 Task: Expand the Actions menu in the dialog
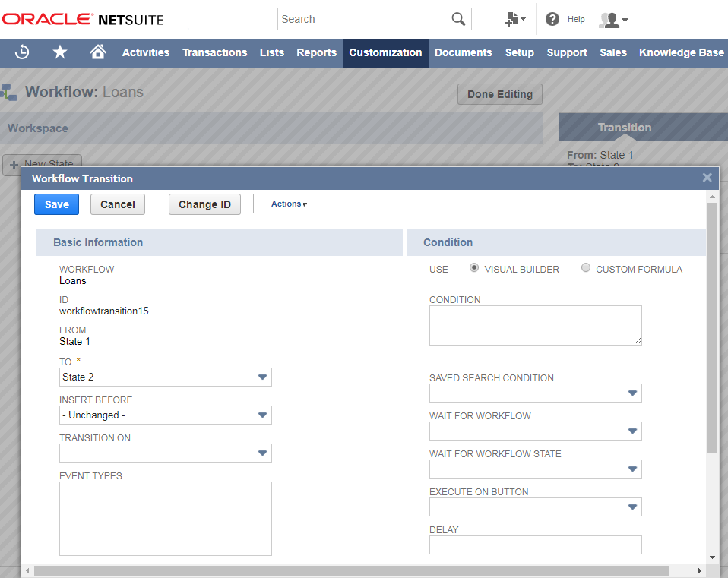[x=288, y=204]
